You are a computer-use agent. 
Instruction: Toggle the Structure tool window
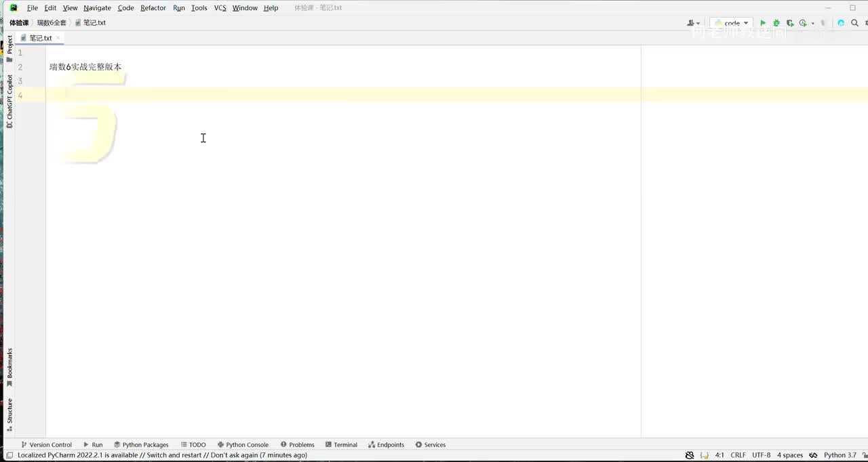point(9,415)
